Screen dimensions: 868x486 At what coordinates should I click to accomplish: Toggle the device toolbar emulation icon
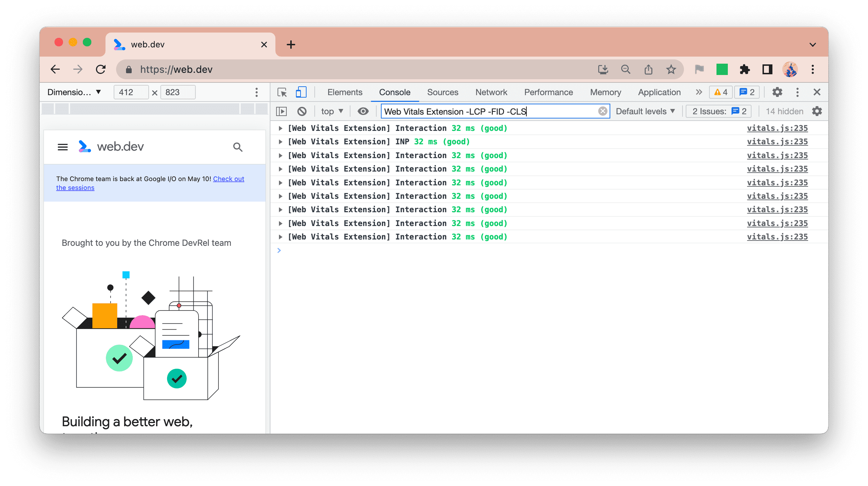[301, 92]
